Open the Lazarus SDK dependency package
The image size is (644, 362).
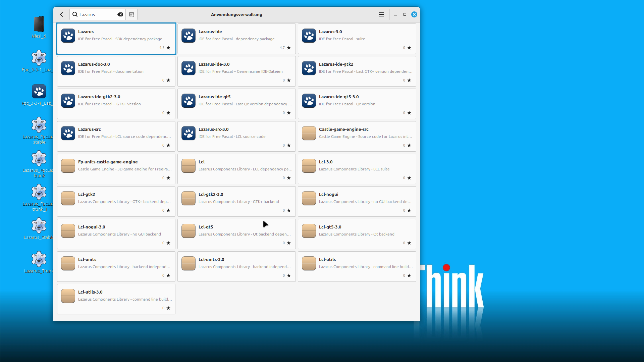(x=116, y=39)
